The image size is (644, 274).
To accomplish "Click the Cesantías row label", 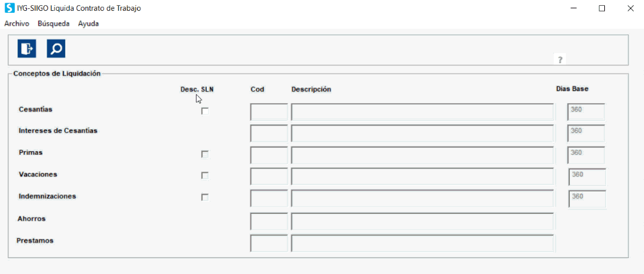I will pos(35,109).
